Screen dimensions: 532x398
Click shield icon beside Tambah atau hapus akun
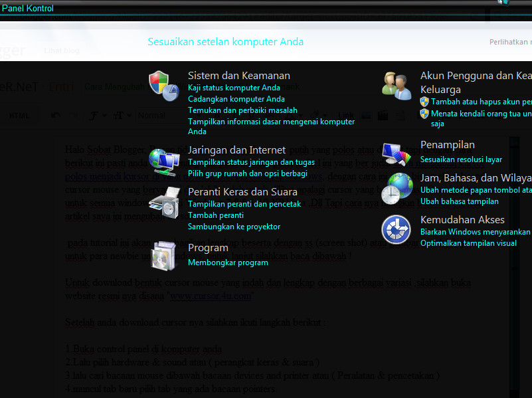click(x=424, y=102)
